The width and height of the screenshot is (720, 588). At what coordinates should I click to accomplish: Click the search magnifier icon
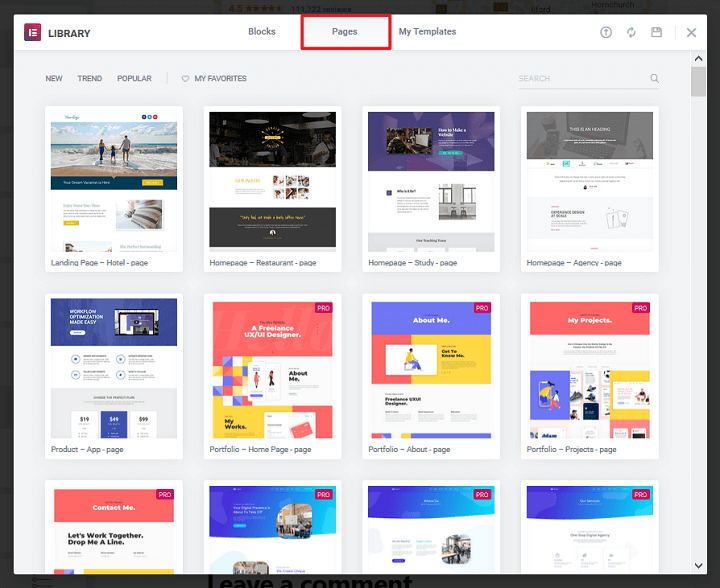coord(654,78)
